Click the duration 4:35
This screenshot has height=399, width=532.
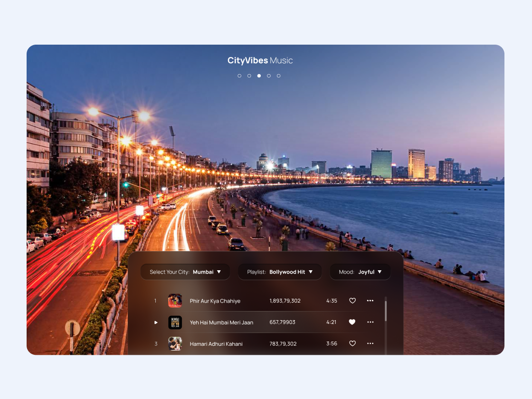point(332,301)
